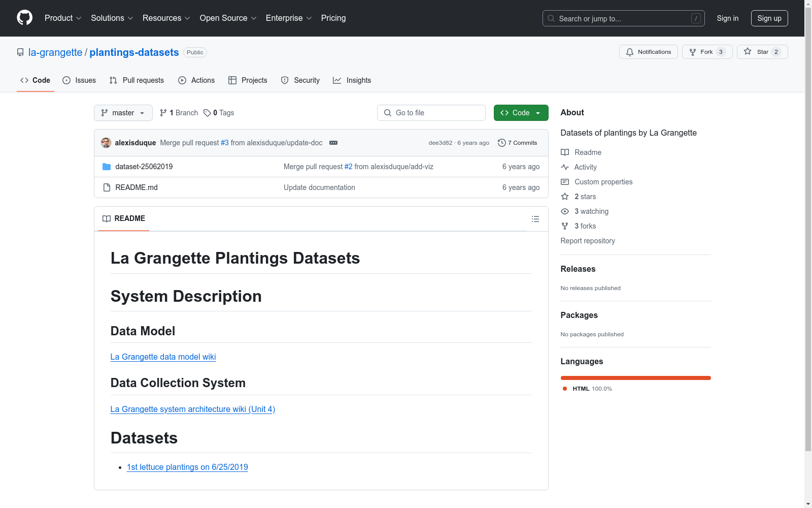Click the star icon next to 2 stars

[x=565, y=197]
